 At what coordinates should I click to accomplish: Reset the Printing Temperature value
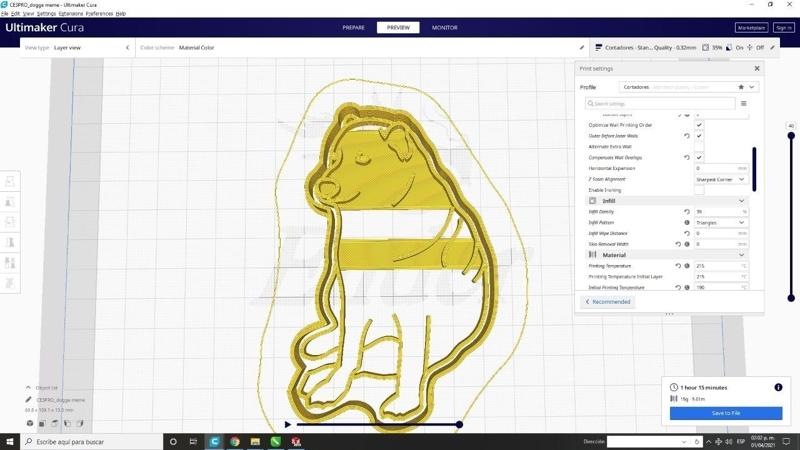pyautogui.click(x=678, y=266)
